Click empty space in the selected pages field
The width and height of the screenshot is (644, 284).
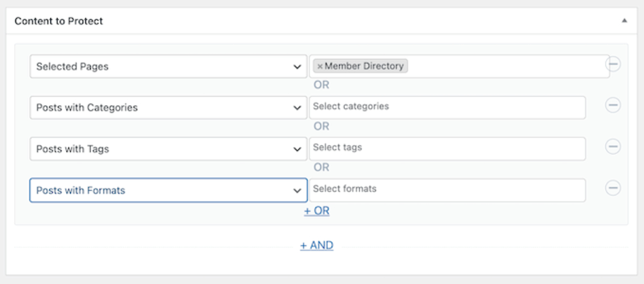click(504, 67)
